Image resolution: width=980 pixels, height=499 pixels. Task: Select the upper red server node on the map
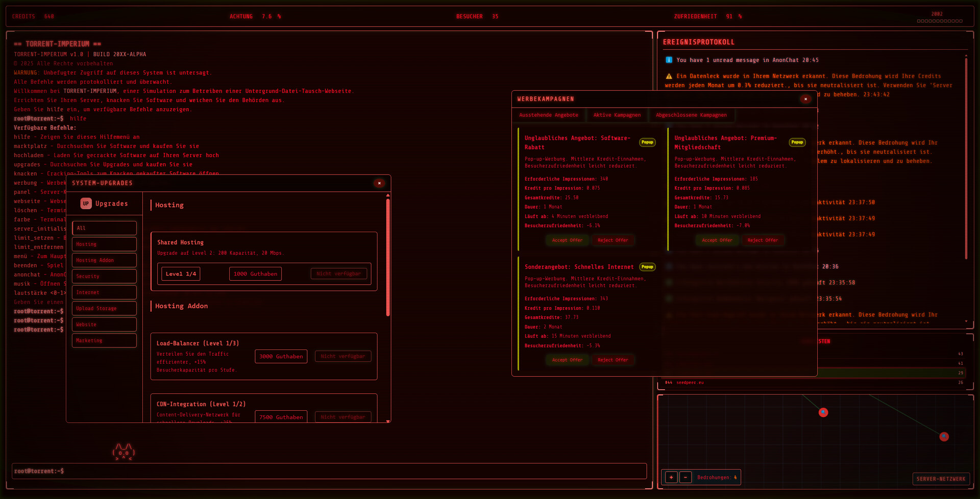[823, 412]
